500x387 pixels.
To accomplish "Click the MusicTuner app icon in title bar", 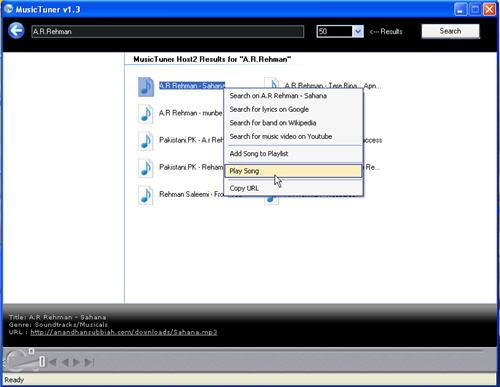I will 8,9.
